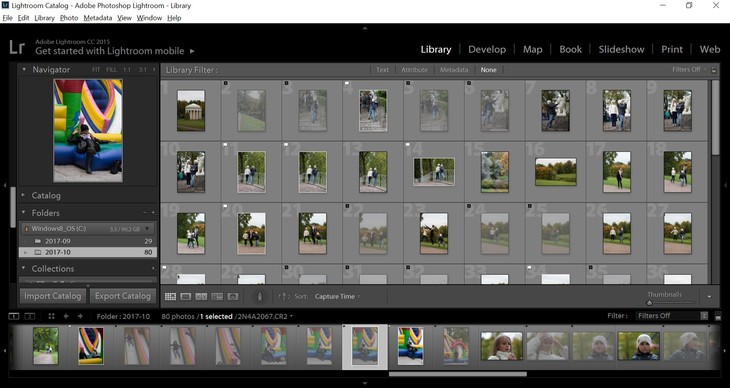Open the Metadata menu

pos(98,18)
